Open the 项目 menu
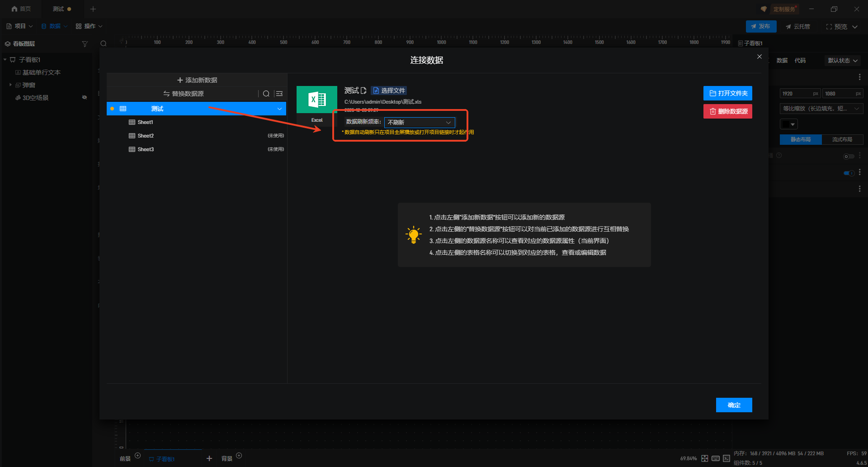Viewport: 868px width, 467px height. point(20,26)
